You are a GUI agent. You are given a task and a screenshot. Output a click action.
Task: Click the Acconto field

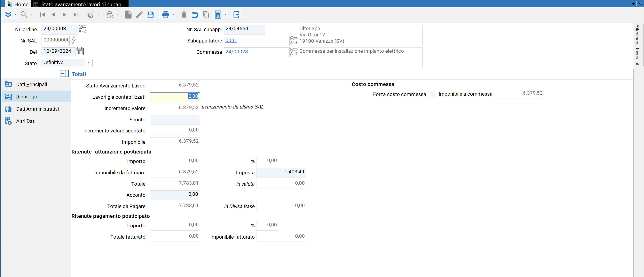point(175,195)
